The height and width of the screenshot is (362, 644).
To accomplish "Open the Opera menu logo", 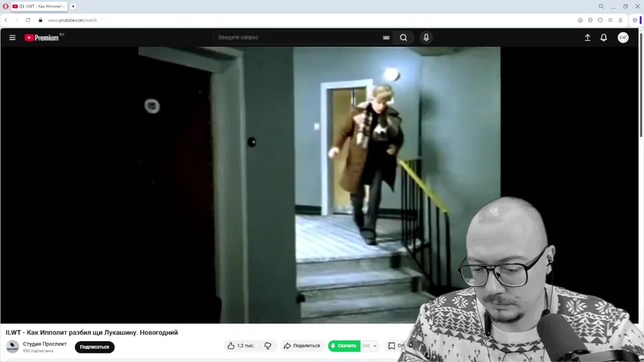I will [6, 7].
